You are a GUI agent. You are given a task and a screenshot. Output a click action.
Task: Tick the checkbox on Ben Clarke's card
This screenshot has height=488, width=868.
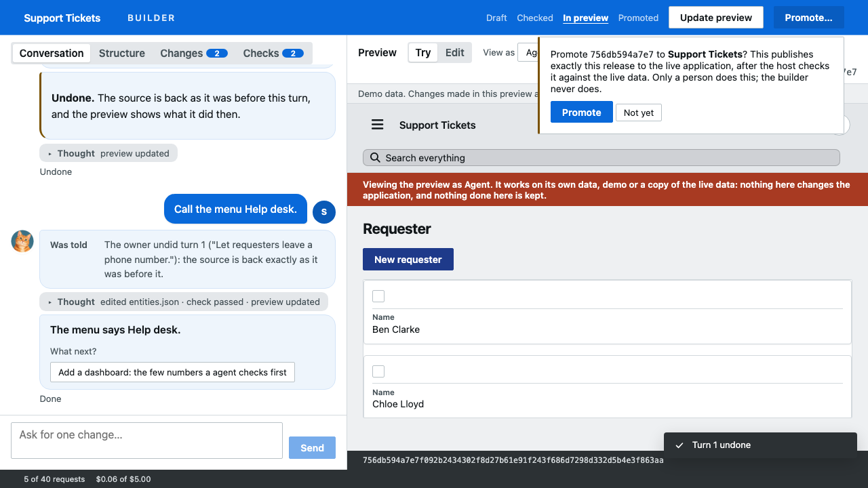coord(378,296)
